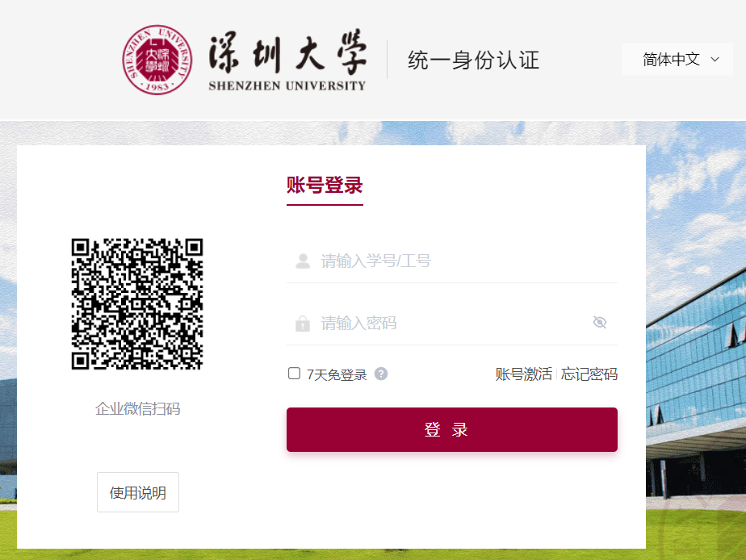Click the 7天免登录 label text
This screenshot has width=746, height=560.
337,374
